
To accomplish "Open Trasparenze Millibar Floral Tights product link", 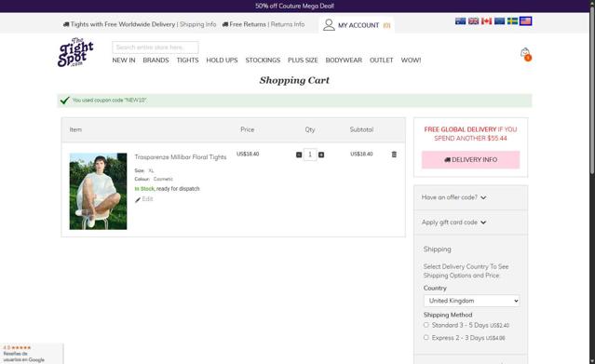I will (181, 157).
